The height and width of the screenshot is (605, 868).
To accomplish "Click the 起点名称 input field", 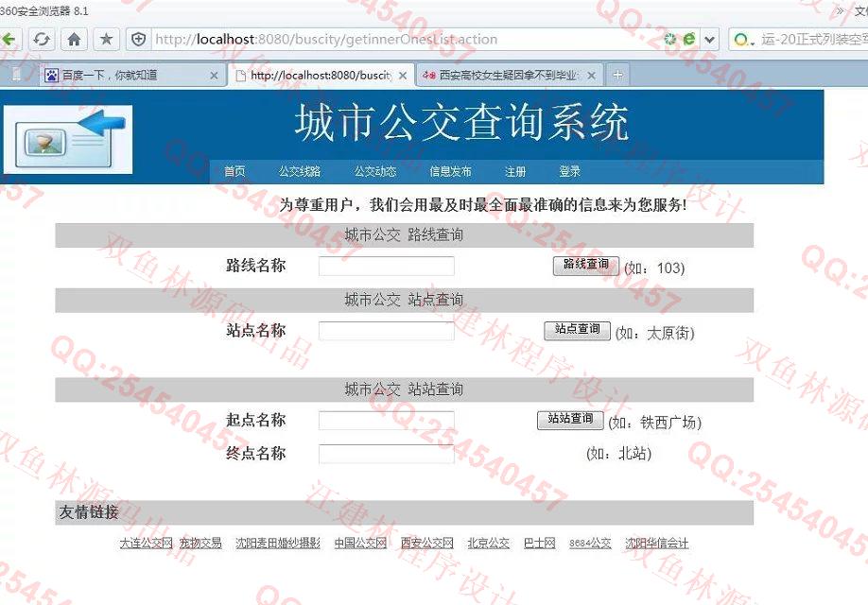I will (387, 421).
